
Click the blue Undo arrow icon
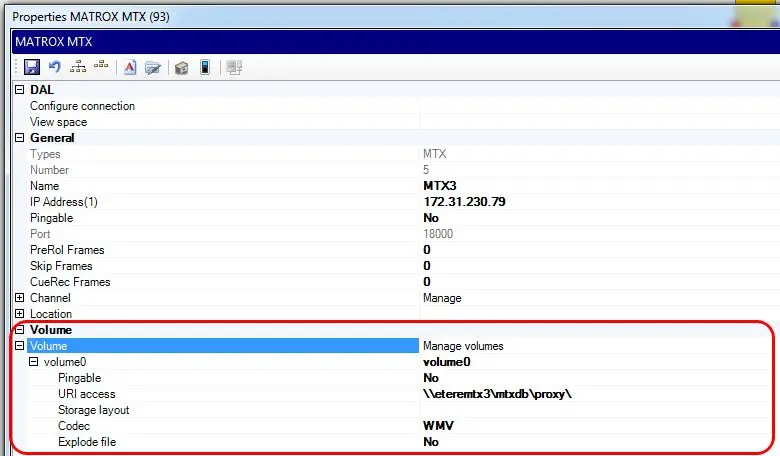point(55,68)
